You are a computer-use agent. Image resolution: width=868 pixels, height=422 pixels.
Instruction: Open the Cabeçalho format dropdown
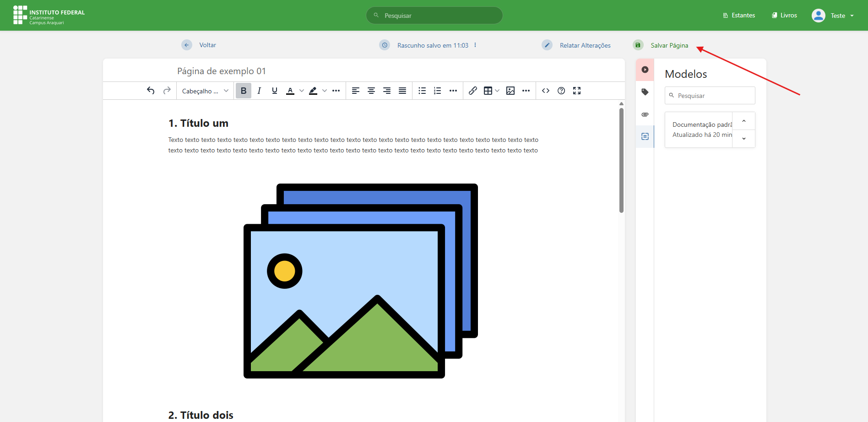[x=205, y=91]
